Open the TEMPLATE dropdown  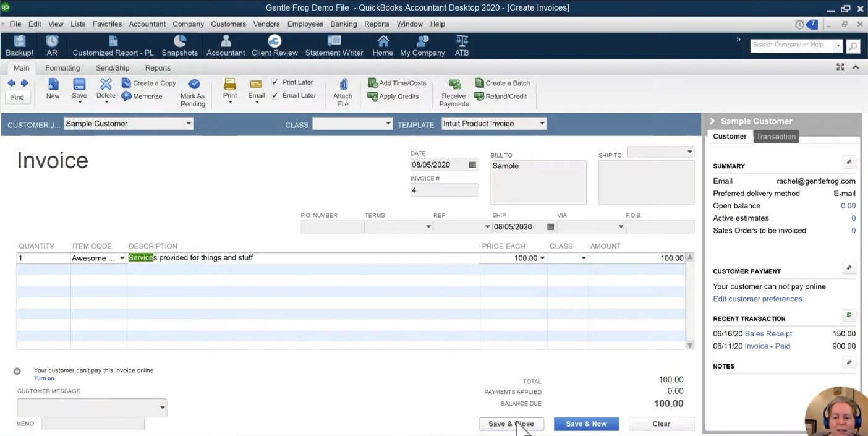542,124
